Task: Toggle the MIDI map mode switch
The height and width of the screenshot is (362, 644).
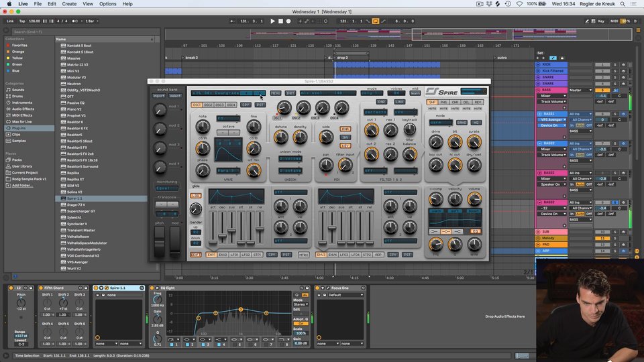Action: coord(614,21)
